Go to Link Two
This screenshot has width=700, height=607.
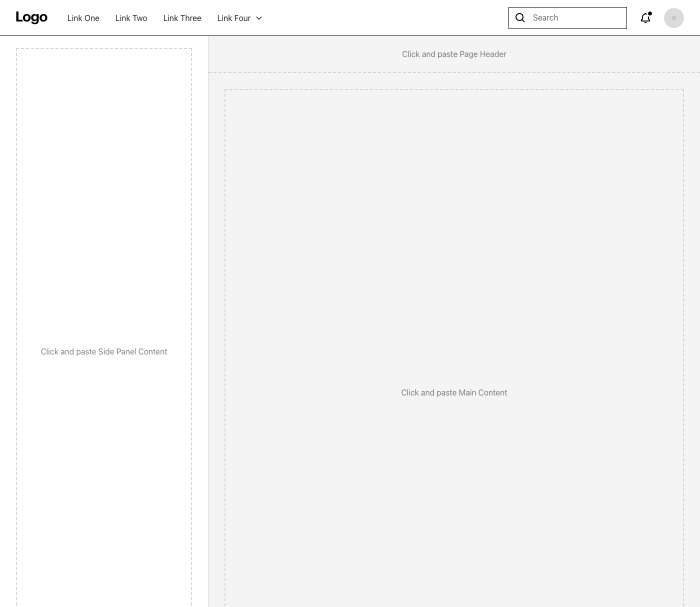click(131, 18)
